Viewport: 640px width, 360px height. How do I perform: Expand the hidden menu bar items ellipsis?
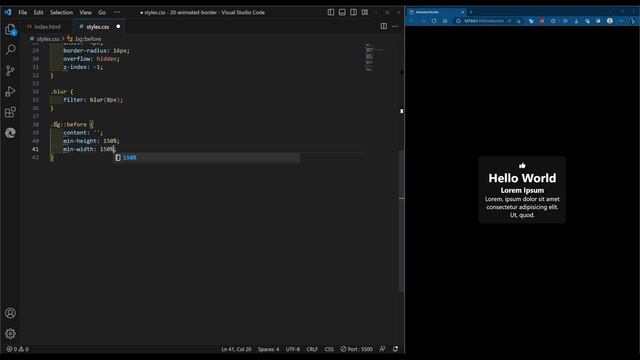click(117, 12)
